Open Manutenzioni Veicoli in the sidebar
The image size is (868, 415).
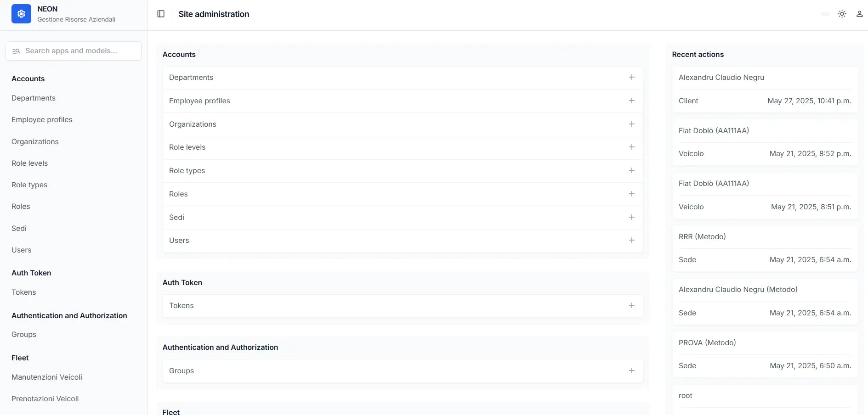coord(47,377)
